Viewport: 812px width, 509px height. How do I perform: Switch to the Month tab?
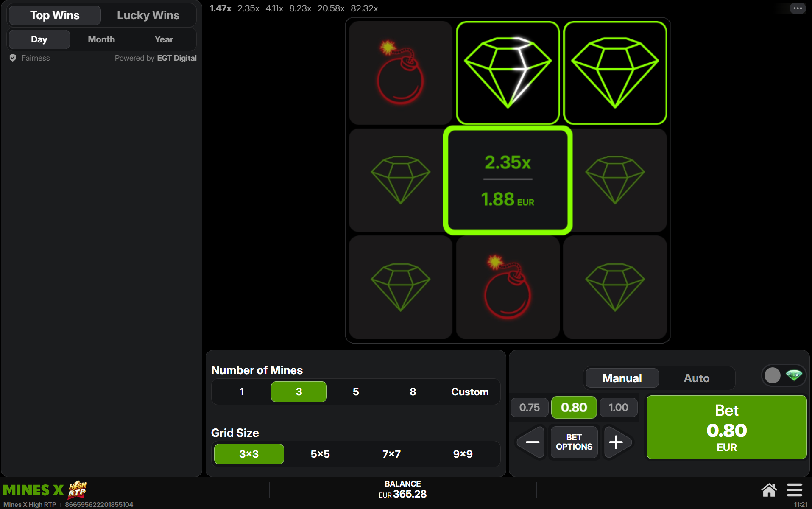click(101, 39)
